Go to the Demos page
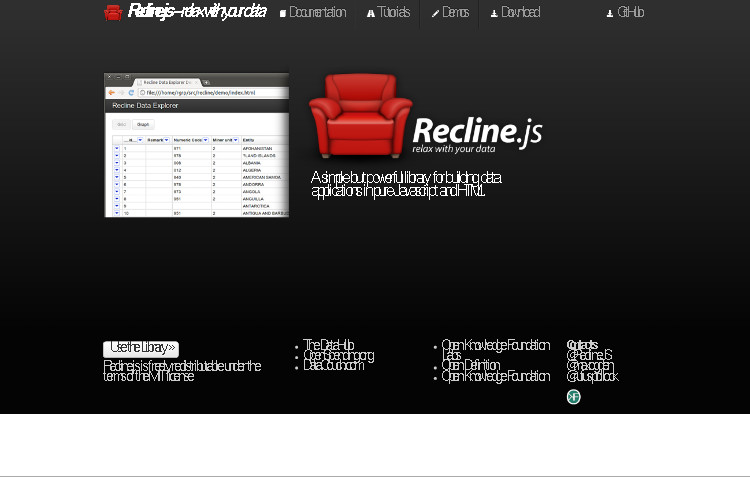 (x=455, y=13)
